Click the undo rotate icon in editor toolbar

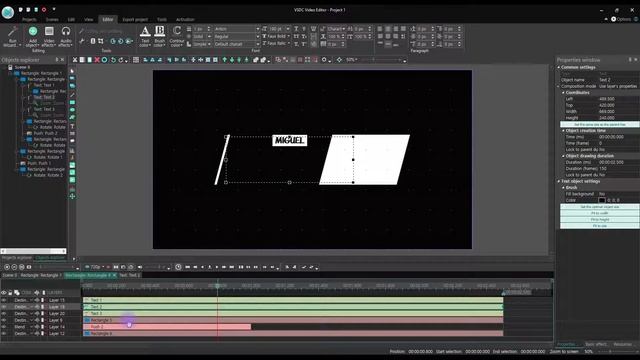(113, 60)
